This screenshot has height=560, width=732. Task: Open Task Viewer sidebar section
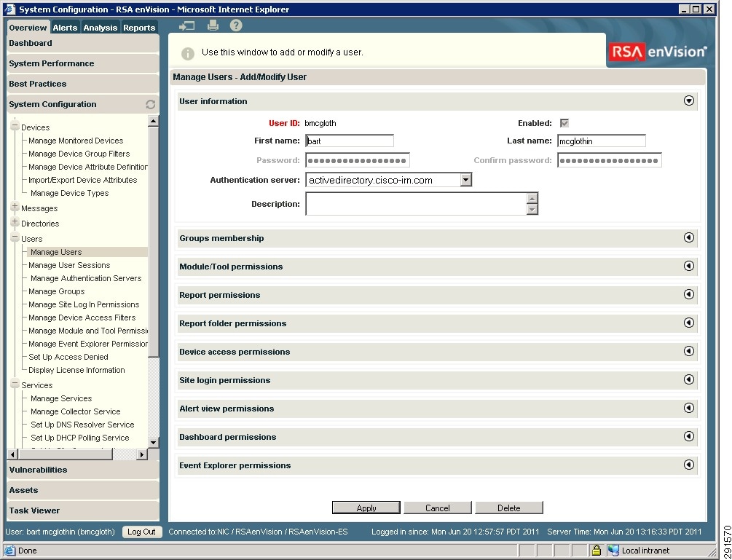click(x=83, y=511)
